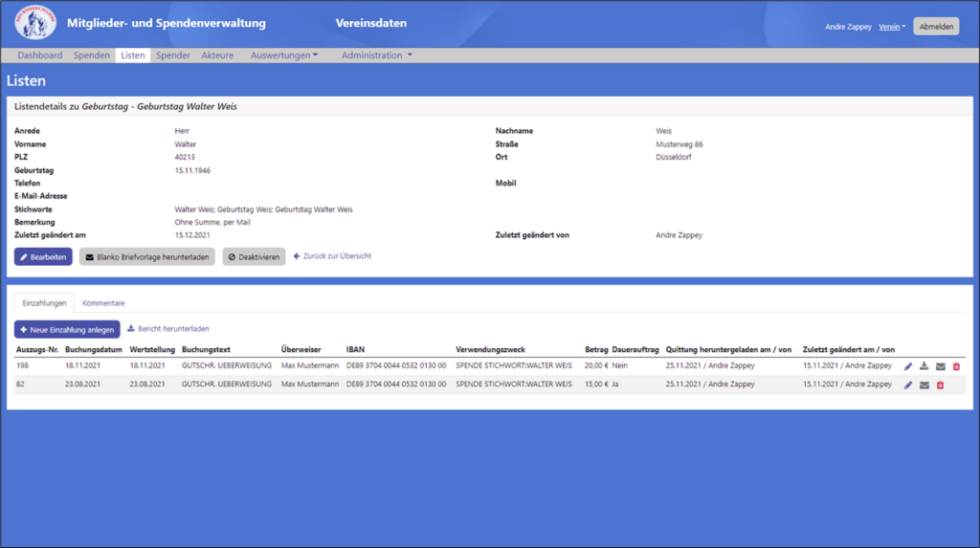This screenshot has width=980, height=548.
Task: Open the Spenden menu item
Action: coord(91,55)
